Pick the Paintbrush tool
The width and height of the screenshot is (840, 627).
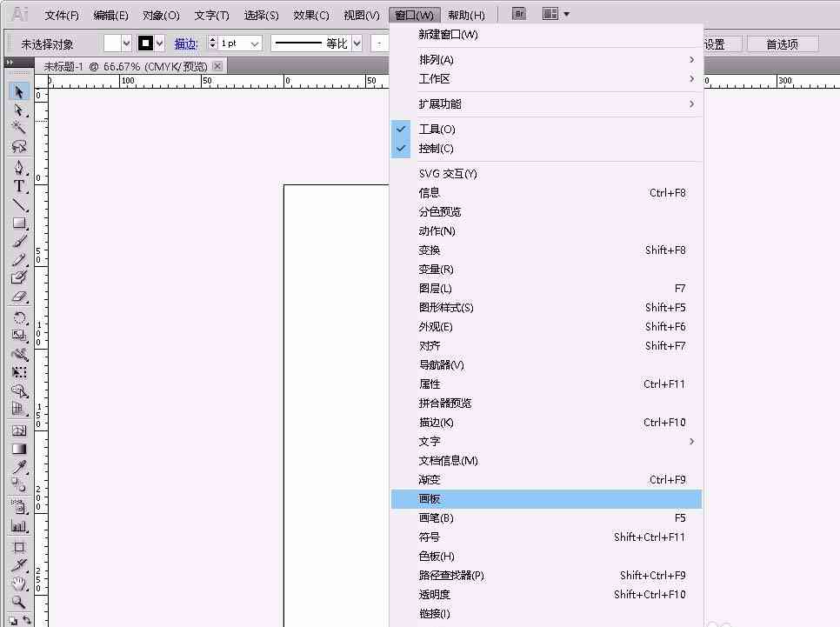tap(19, 241)
